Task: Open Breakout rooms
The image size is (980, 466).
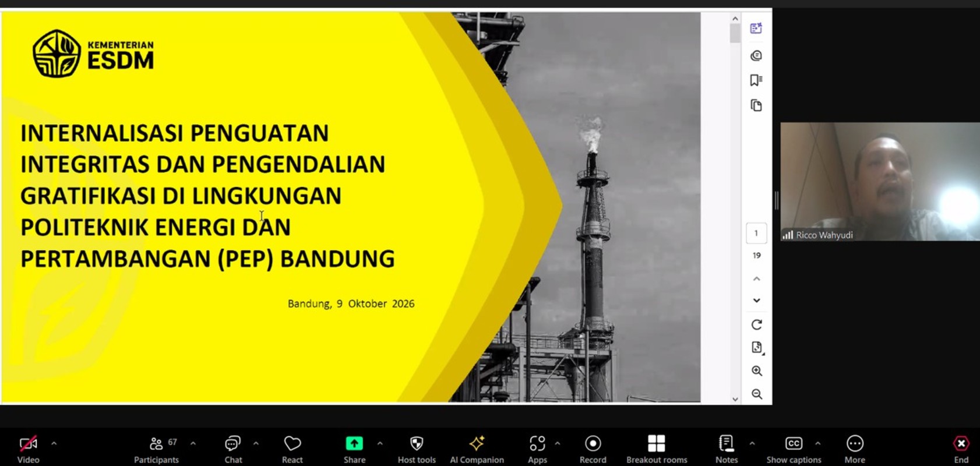Action: tap(657, 450)
